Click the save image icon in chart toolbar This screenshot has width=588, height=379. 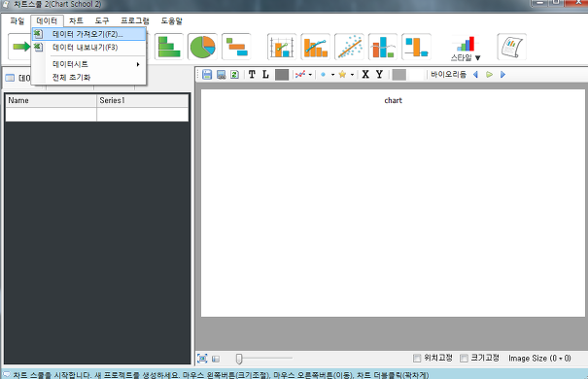tap(222, 74)
